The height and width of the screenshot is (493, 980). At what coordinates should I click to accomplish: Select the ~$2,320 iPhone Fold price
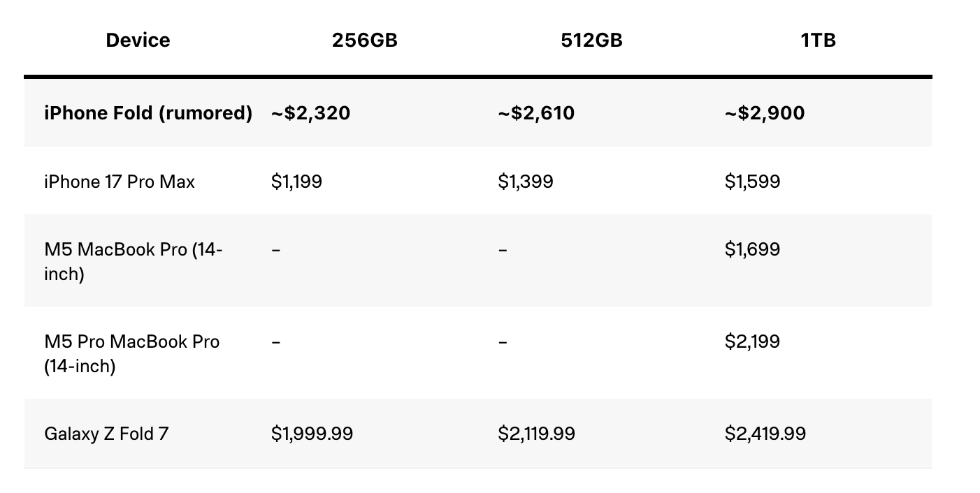point(311,113)
